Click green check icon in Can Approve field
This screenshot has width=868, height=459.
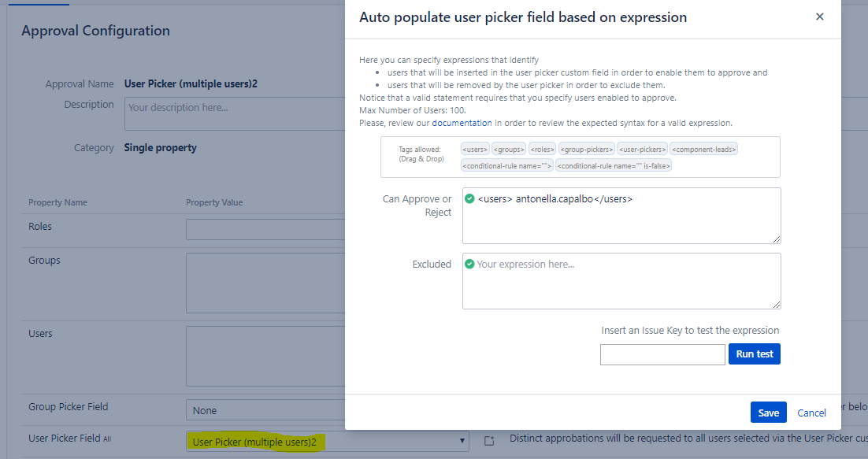click(x=470, y=198)
